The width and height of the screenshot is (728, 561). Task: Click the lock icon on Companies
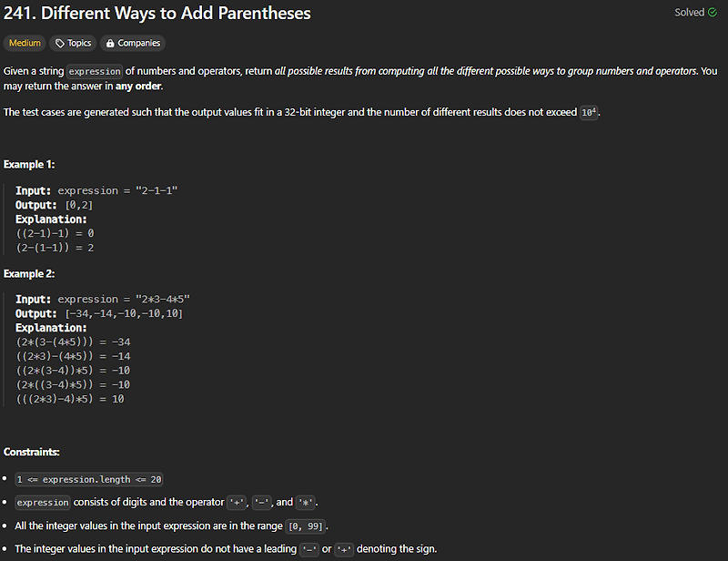(x=110, y=42)
